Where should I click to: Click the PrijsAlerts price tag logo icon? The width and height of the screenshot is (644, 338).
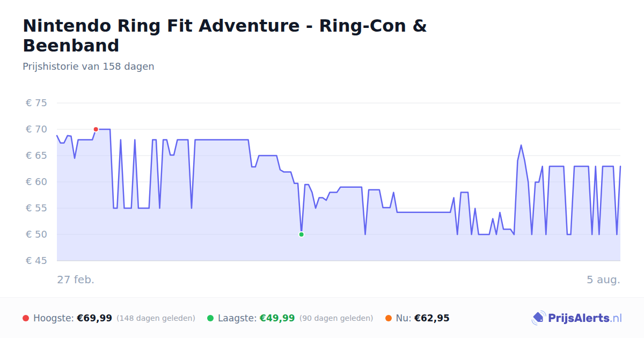(538, 318)
